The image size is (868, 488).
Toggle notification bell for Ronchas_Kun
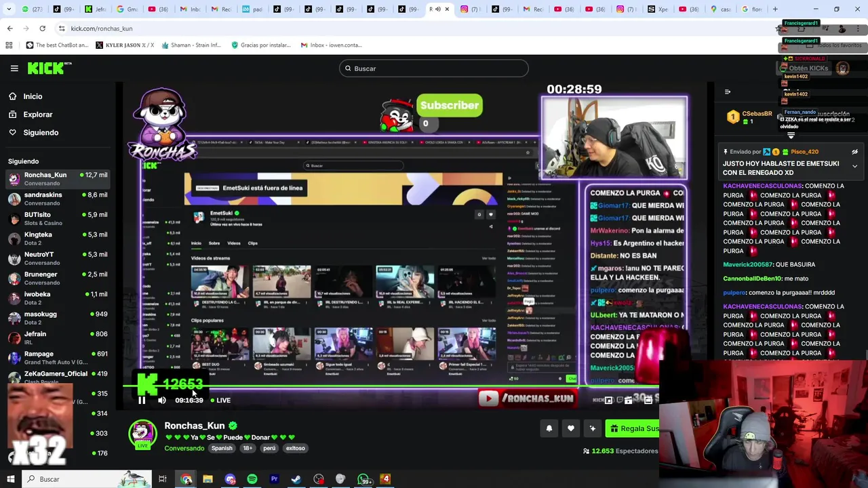tap(549, 428)
